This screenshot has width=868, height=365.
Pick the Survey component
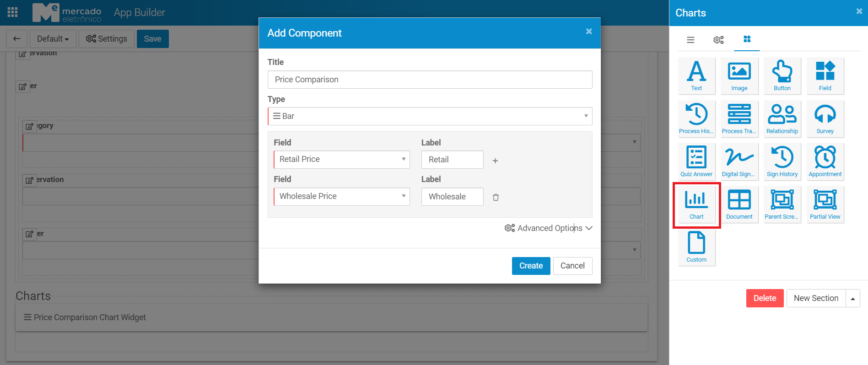(x=825, y=118)
